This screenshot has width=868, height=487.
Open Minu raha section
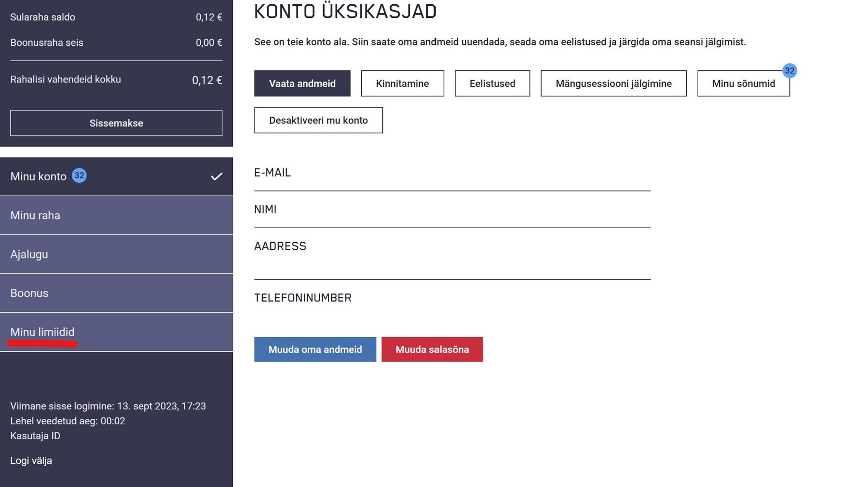[116, 216]
